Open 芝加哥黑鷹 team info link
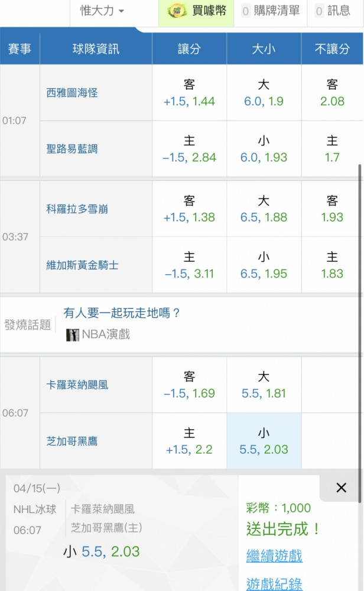Viewport: 364px width, 591px height. pos(72,441)
